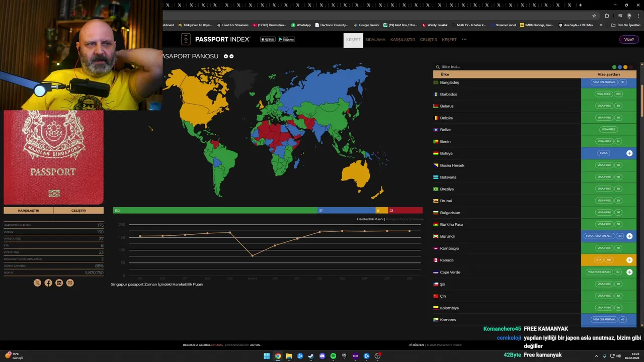
Task: Open the KARŞILAŞTIR navigation item
Action: point(403,40)
